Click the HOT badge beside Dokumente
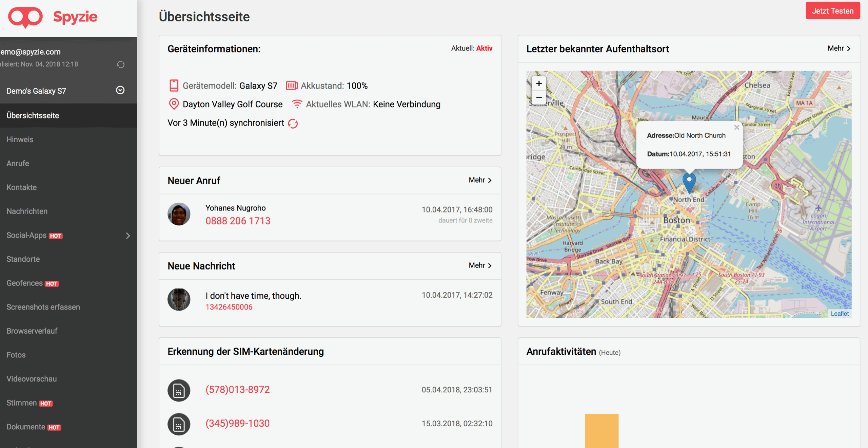Viewport: 868px width, 448px height. click(54, 428)
